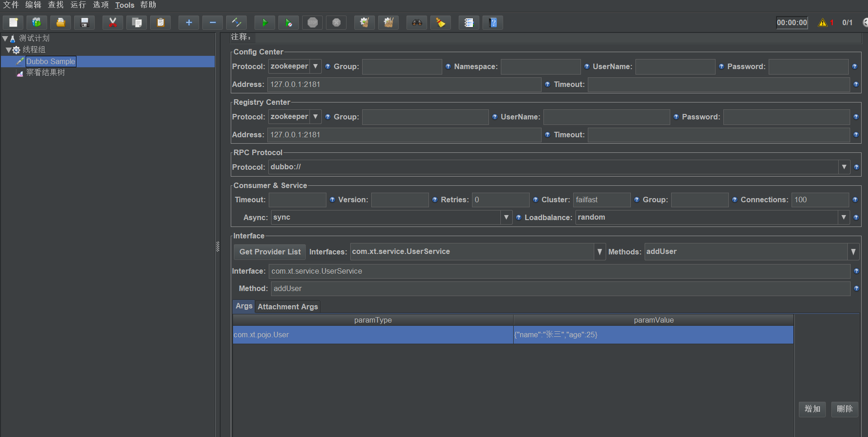Click the 注释 comment field
Image resolution: width=868 pixels, height=437 pixels.
[558, 37]
